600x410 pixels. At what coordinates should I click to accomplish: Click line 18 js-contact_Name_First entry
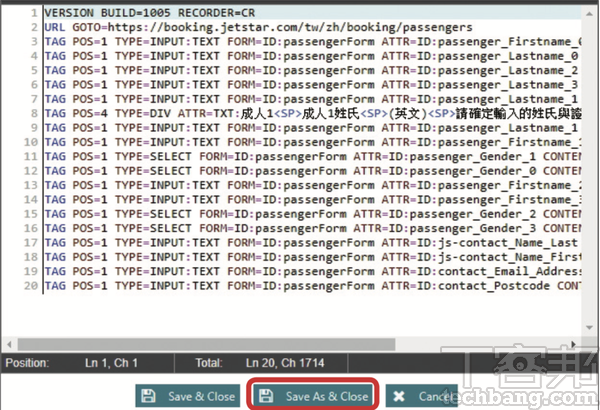point(313,257)
